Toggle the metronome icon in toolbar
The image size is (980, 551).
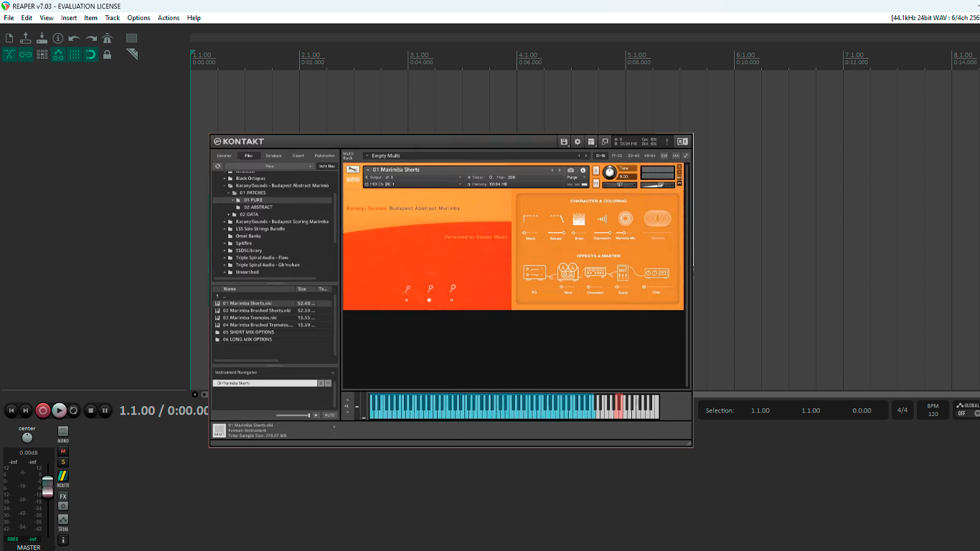(x=108, y=38)
